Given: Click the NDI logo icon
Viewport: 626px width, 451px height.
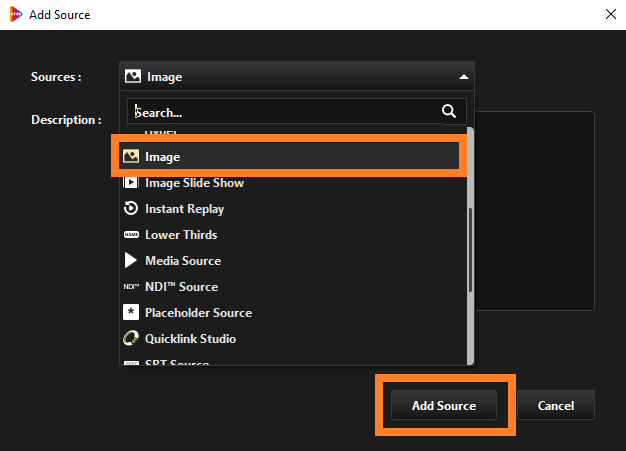Looking at the screenshot, I should pyautogui.click(x=131, y=287).
